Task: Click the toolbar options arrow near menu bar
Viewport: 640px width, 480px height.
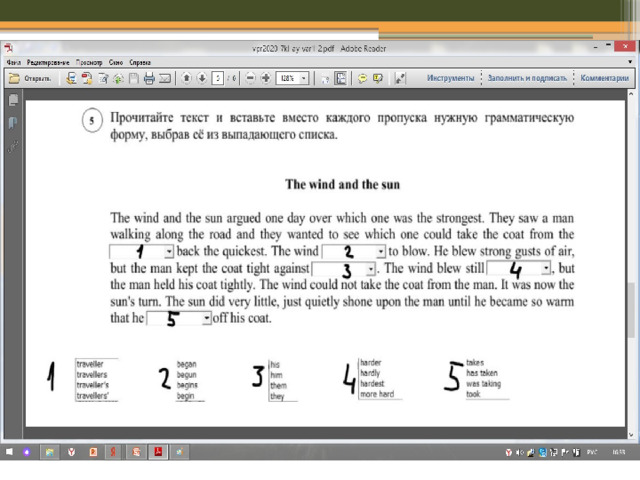Action: tap(630, 62)
